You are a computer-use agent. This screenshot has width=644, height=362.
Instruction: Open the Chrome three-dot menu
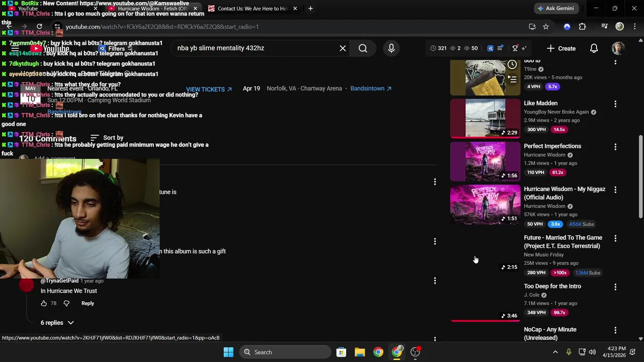pyautogui.click(x=634, y=27)
